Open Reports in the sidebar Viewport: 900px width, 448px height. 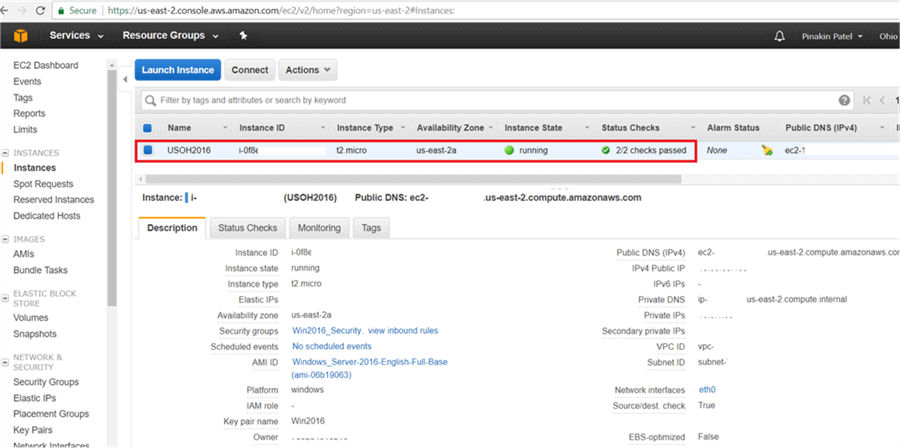point(29,114)
